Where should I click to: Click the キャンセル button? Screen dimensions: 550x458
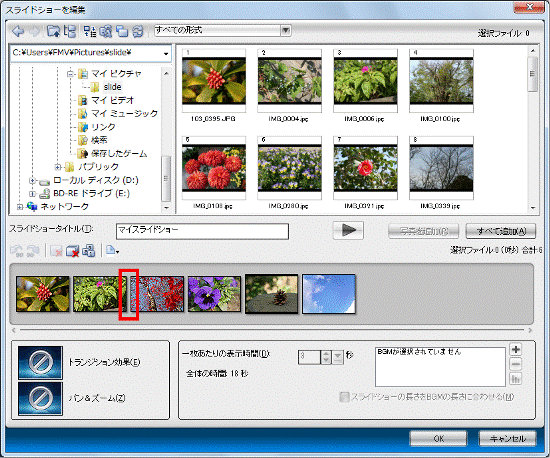(508, 438)
